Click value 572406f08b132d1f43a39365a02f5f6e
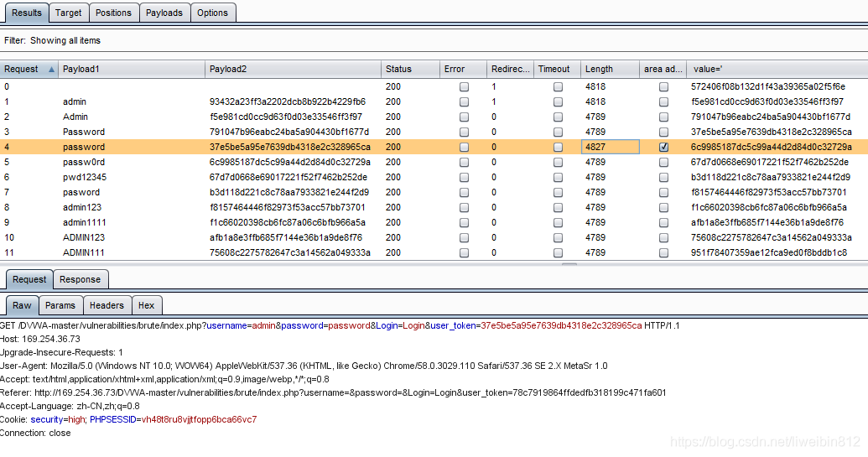 click(768, 87)
